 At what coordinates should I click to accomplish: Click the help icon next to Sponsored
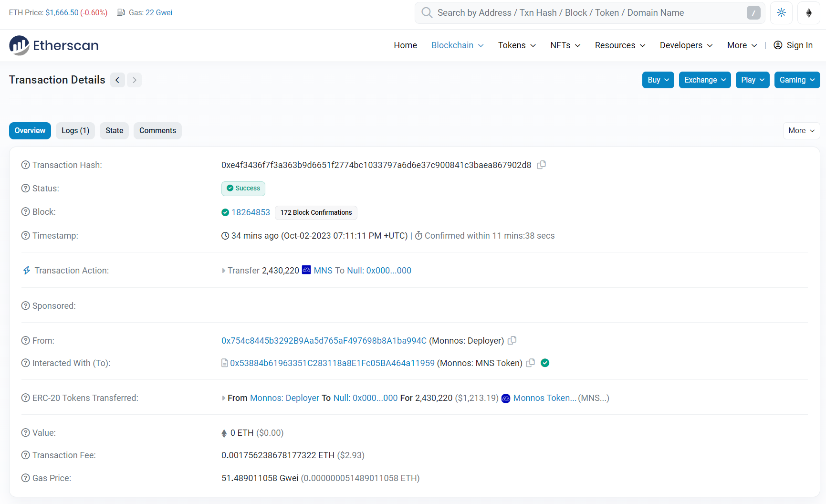pyautogui.click(x=26, y=306)
